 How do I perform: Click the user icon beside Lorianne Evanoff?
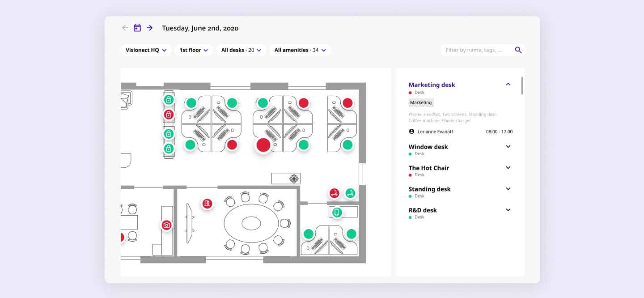[x=411, y=132]
